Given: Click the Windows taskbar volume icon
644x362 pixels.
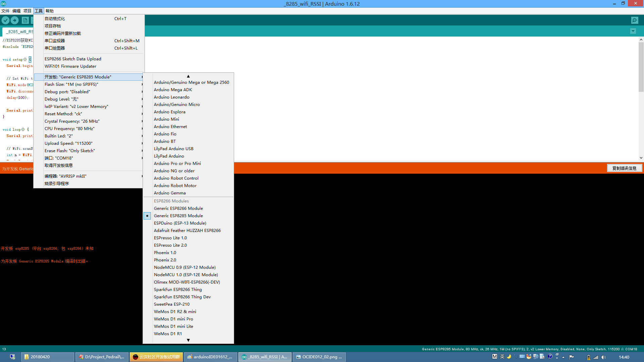Looking at the screenshot, I should [x=603, y=357].
